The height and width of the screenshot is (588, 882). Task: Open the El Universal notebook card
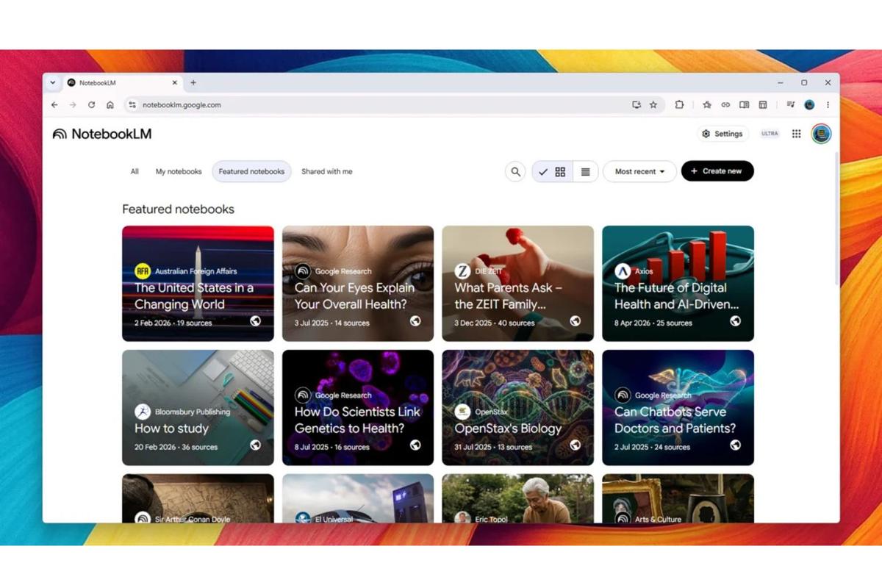[358, 498]
